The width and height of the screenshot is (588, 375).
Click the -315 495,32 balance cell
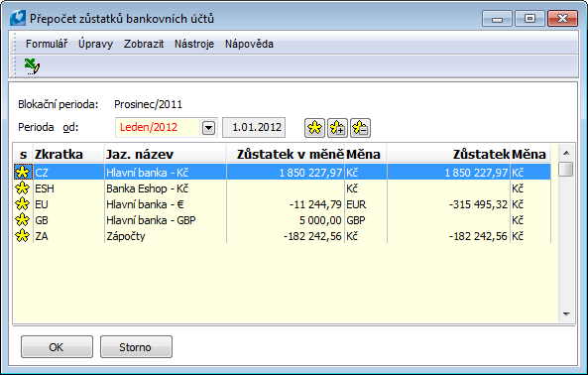(x=448, y=204)
